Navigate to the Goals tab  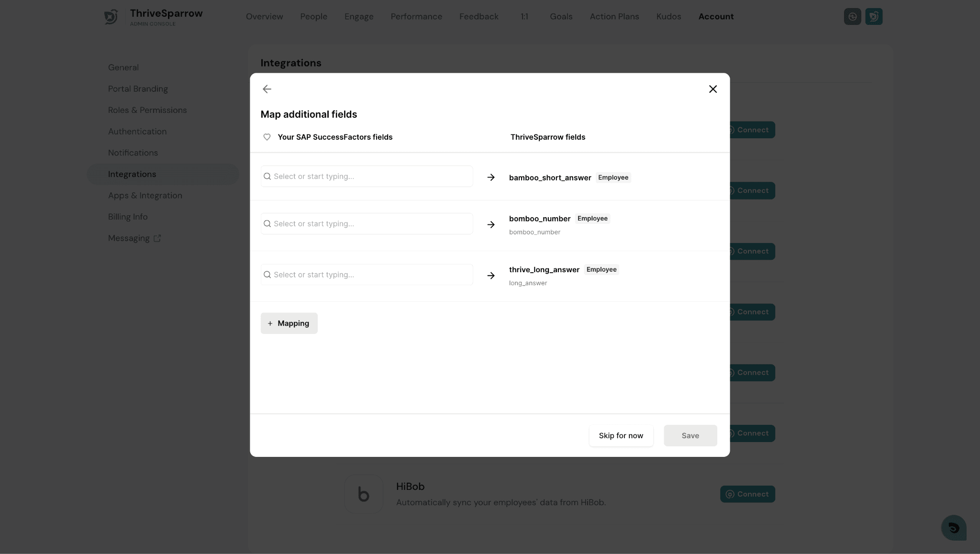click(561, 17)
